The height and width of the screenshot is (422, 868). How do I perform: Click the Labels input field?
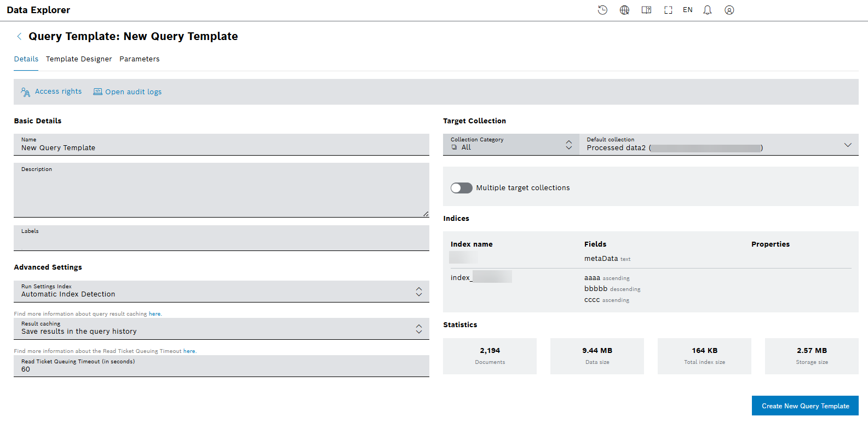pyautogui.click(x=221, y=238)
